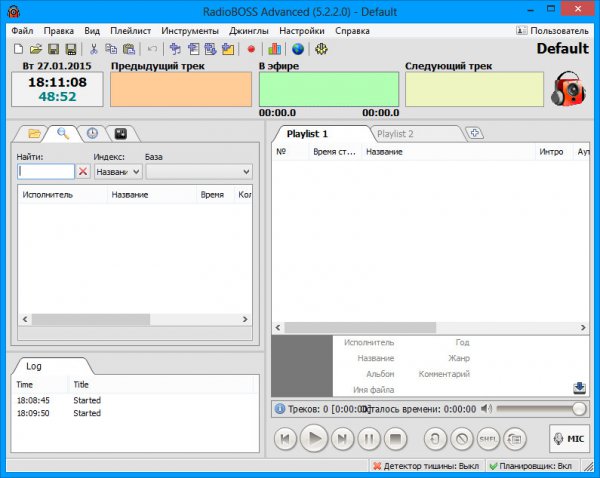
Task: Copy selection using the toolbar copy icon
Action: tap(111, 49)
